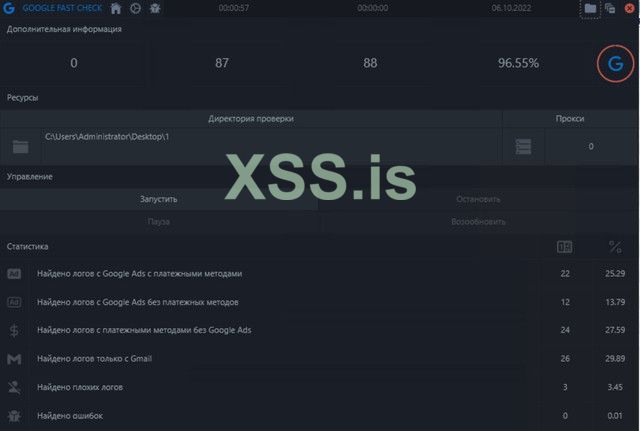This screenshot has width=640, height=431.
Task: Click the first summary counter showing 0
Action: (x=74, y=63)
